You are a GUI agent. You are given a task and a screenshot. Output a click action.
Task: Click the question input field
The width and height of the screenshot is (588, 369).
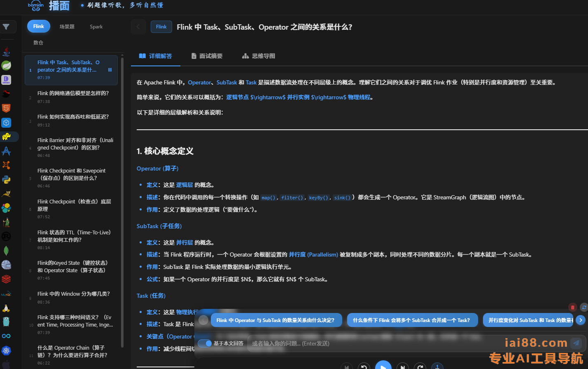[x=371, y=343]
